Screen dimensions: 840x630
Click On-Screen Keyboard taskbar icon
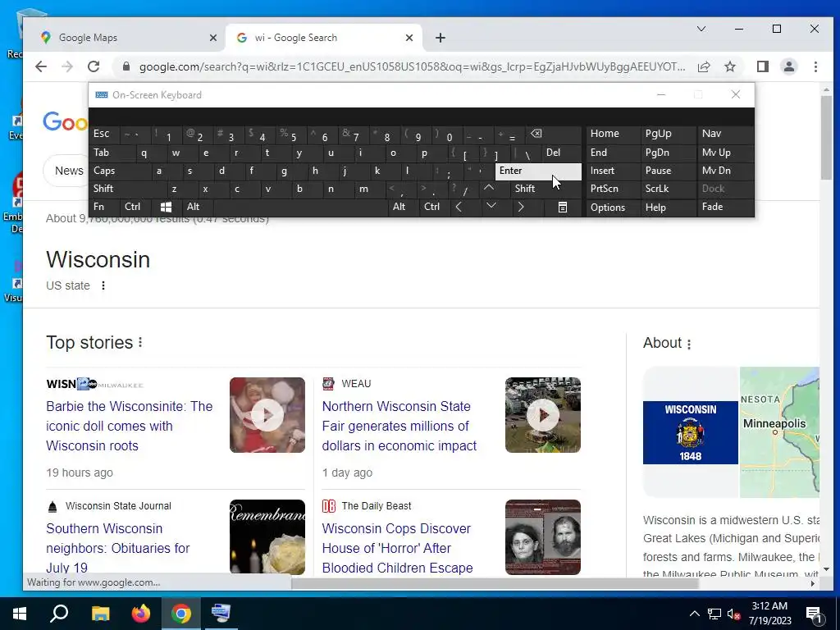tap(221, 614)
